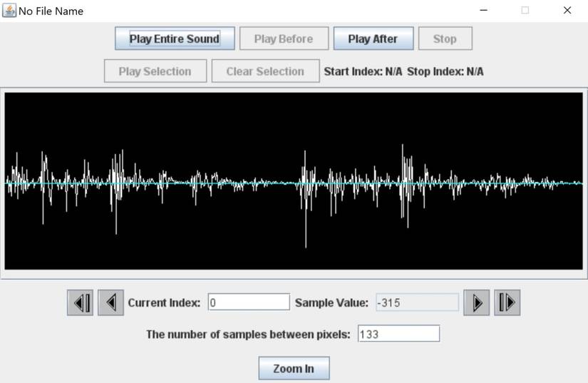Viewport: 588px width, 383px height.
Task: Stop sound playback
Action: click(x=445, y=39)
